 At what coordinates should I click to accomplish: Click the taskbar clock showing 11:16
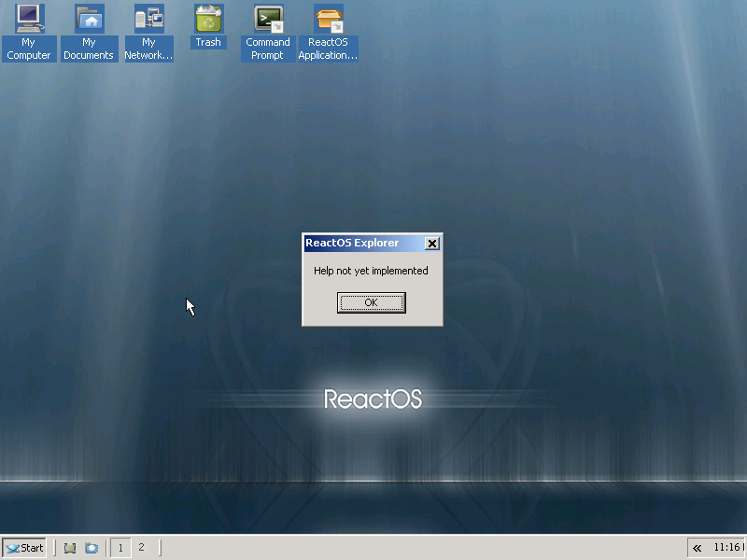pyautogui.click(x=727, y=548)
